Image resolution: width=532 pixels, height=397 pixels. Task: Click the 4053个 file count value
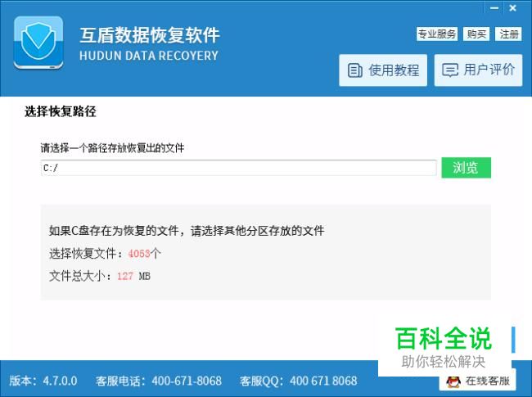[144, 254]
